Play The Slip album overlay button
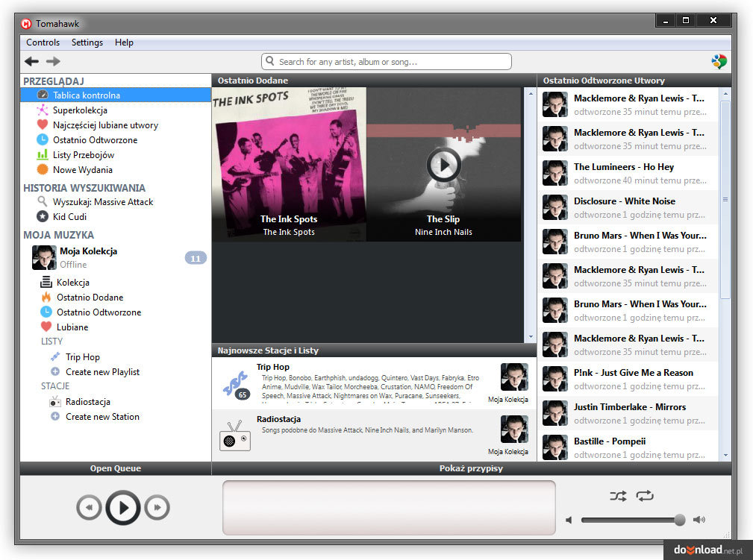This screenshot has height=560, width=753. coord(444,165)
